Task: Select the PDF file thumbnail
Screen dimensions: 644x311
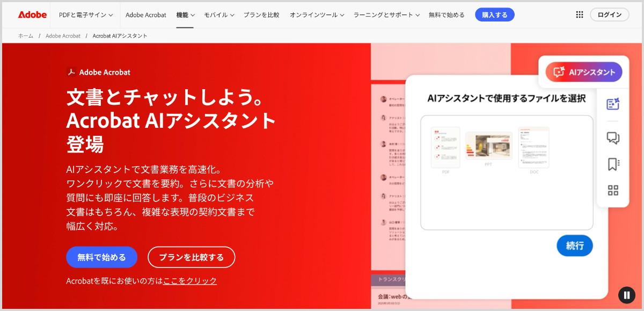Action: pyautogui.click(x=445, y=147)
